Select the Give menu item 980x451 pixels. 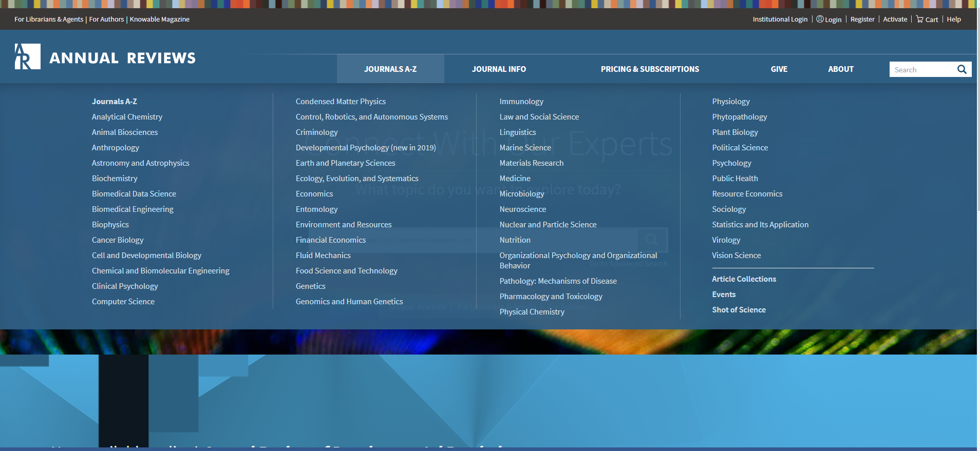[x=779, y=69]
